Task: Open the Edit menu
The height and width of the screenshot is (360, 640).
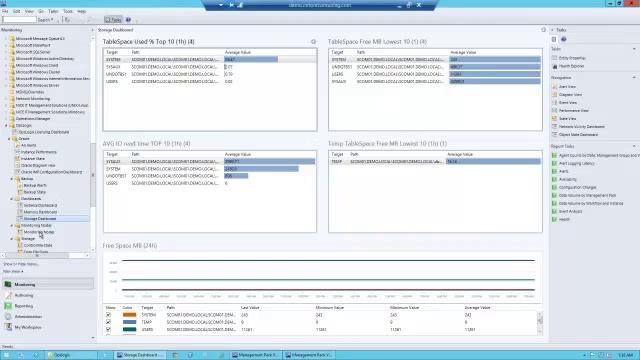Action: click(17, 11)
